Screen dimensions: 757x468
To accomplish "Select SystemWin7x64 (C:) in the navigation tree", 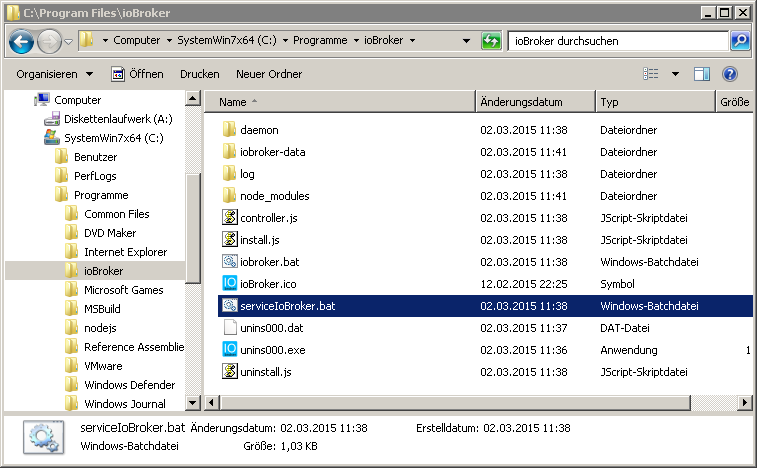I will click(x=113, y=138).
